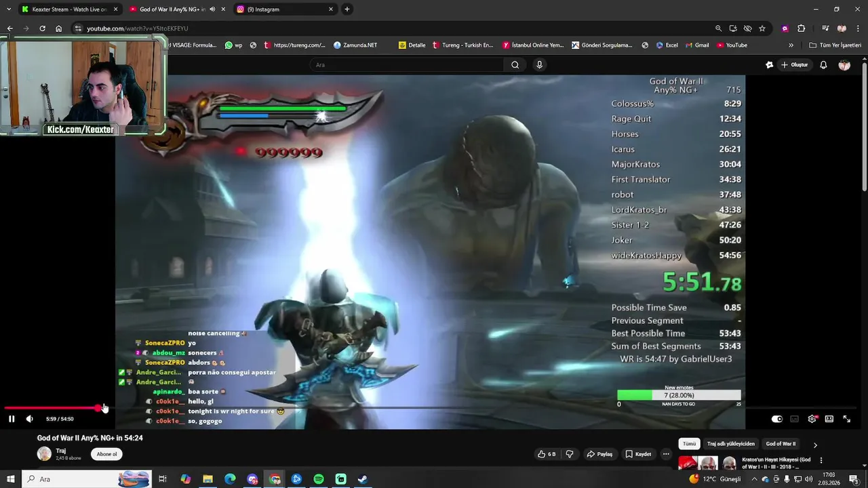Save the video with Kaydet button
868x488 pixels.
638,454
